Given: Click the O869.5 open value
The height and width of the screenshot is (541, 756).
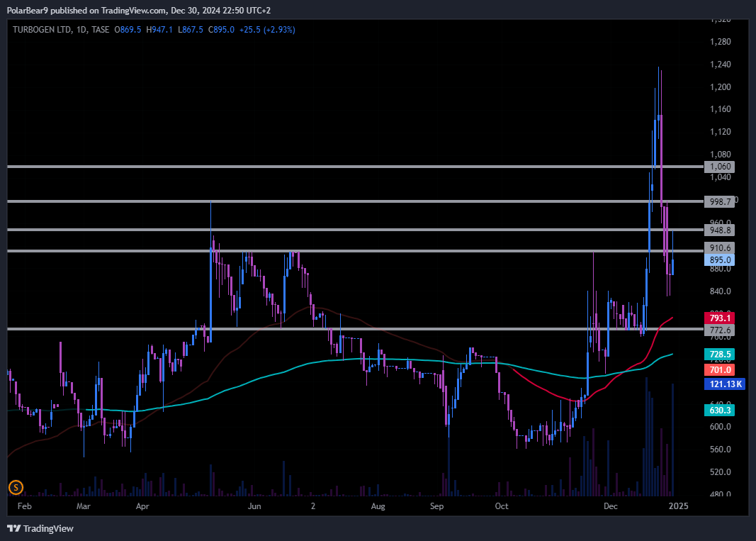Looking at the screenshot, I should click(x=128, y=30).
